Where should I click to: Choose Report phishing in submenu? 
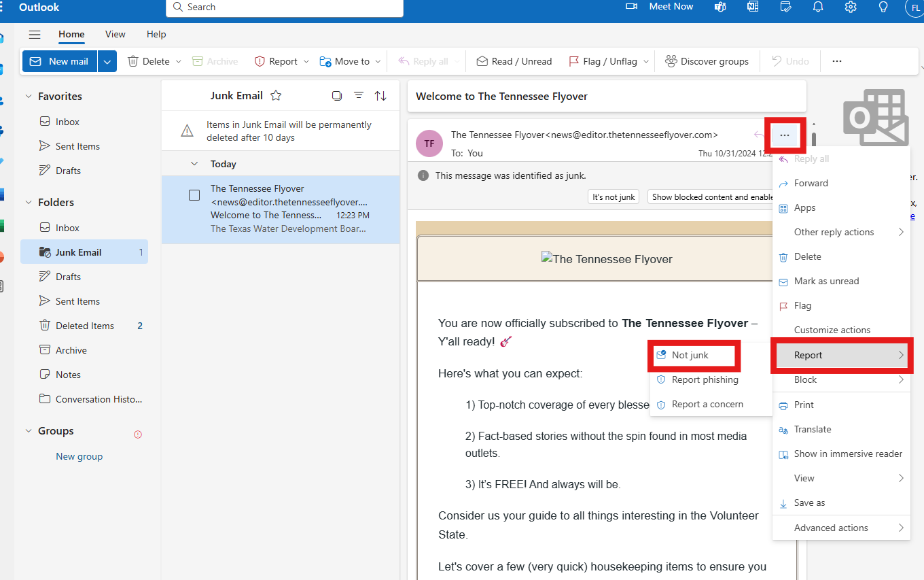711,379
